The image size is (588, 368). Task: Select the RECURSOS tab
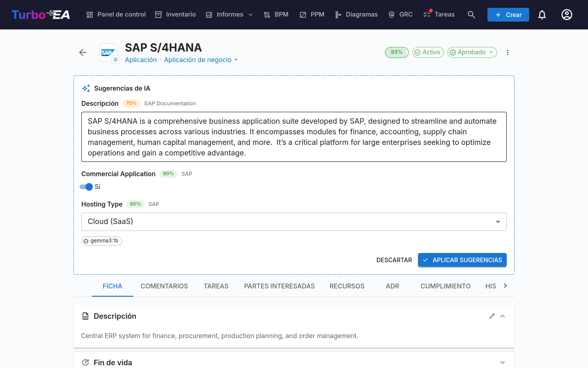click(x=347, y=286)
